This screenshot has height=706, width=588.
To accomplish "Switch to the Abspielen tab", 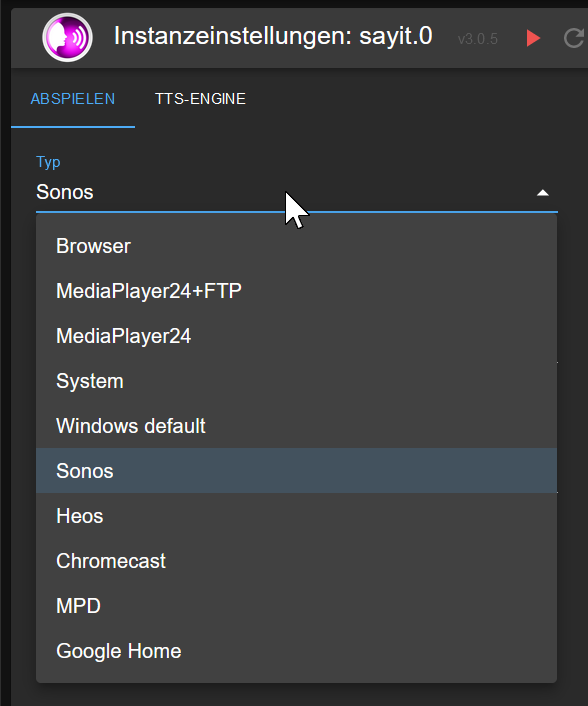I will point(73,99).
